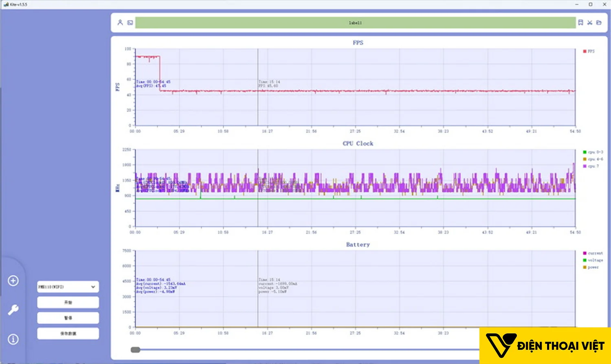The height and width of the screenshot is (364, 611).
Task: Click the timeline slider handle at the bottom
Action: pyautogui.click(x=135, y=350)
